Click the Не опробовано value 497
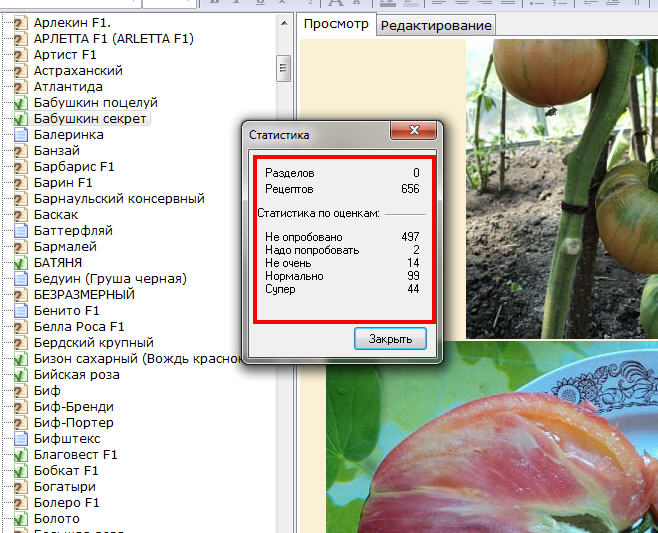The image size is (658, 533). click(x=410, y=237)
